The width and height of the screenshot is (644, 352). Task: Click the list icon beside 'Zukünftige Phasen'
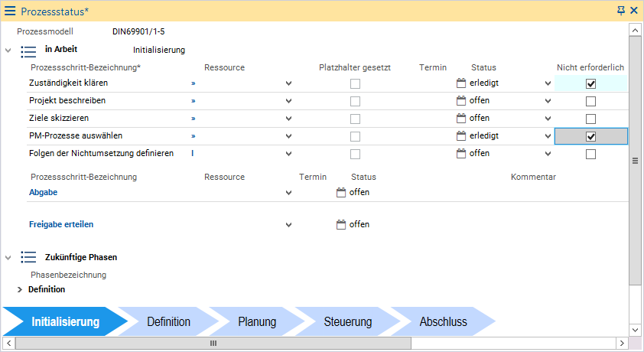28,257
